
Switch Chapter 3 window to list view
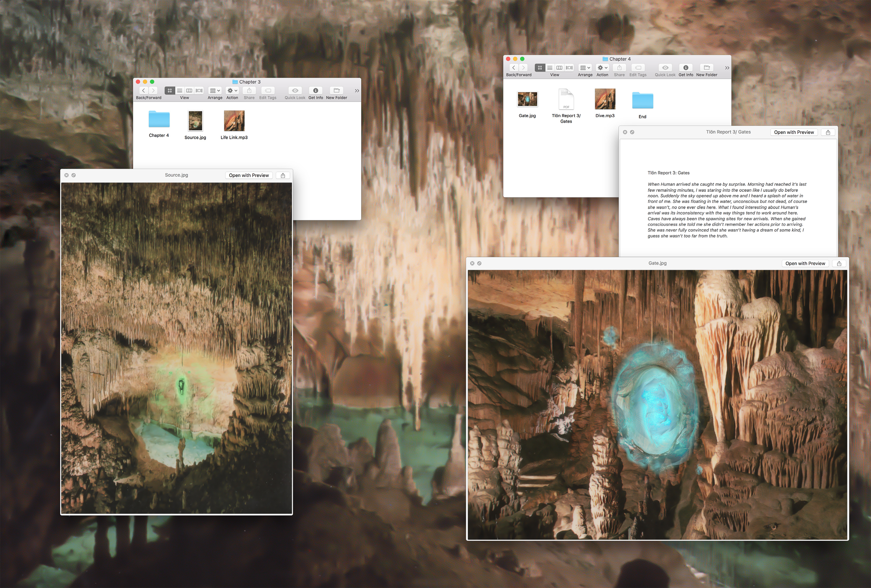pyautogui.click(x=179, y=91)
